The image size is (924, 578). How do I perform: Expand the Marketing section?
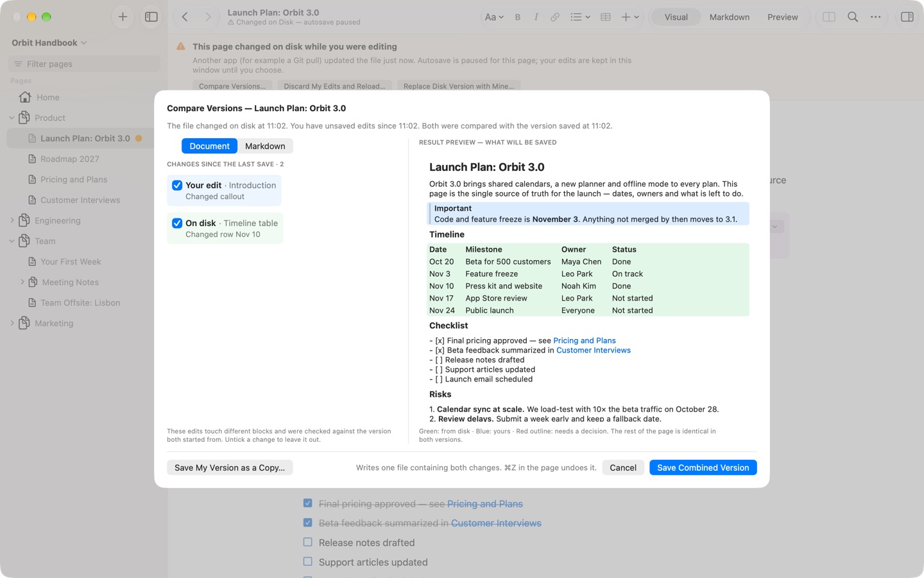(x=12, y=323)
